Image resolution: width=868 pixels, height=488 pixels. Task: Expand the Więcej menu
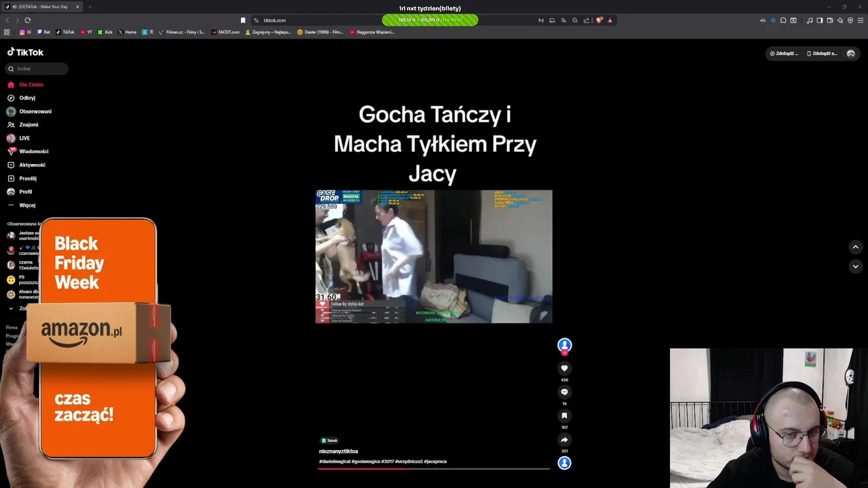(21, 205)
